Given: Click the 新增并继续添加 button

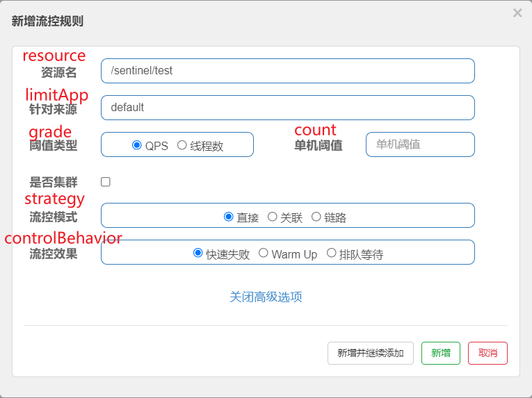Looking at the screenshot, I should coord(371,354).
